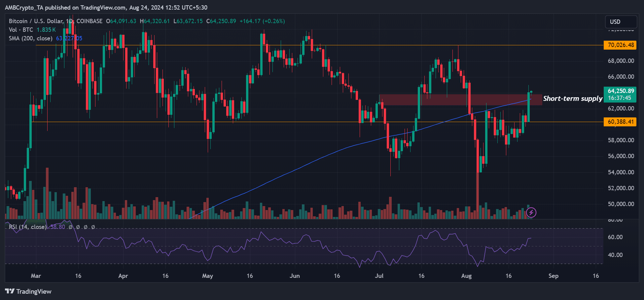Viewport: 644px width, 300px height.
Task: Click the Sep label on time axis
Action: [554, 276]
